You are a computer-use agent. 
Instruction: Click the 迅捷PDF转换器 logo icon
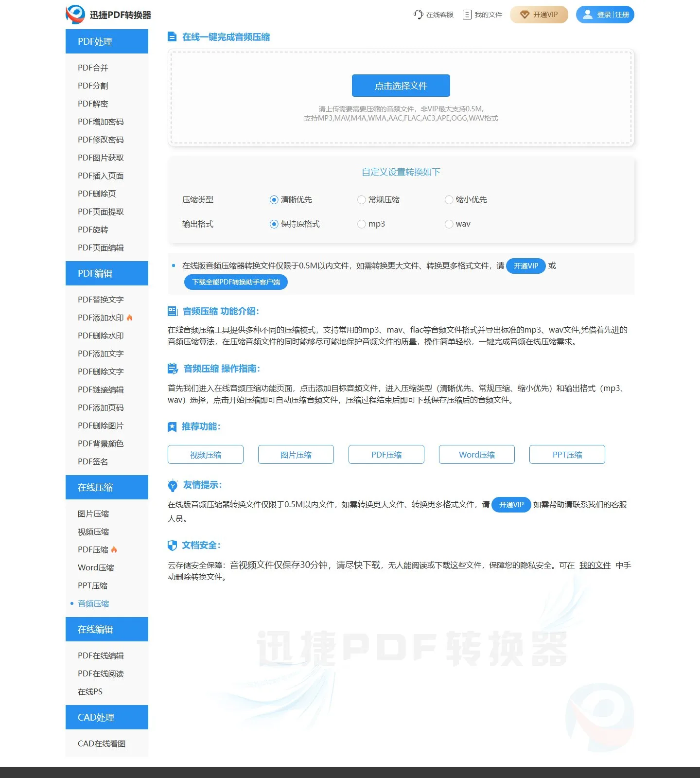tap(75, 15)
